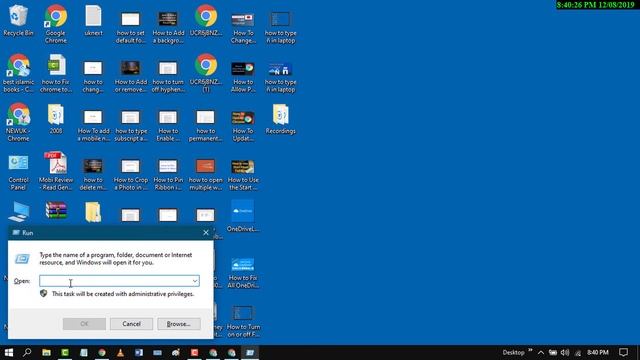Image resolution: width=640 pixels, height=360 pixels.
Task: Expand the Open combo box dropdown in Run
Action: tap(195, 281)
